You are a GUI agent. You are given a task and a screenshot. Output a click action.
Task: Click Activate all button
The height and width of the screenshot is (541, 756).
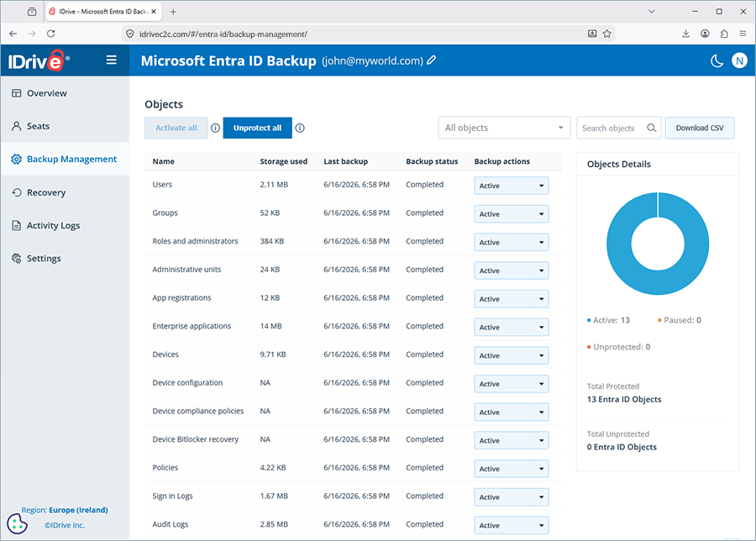(x=176, y=128)
